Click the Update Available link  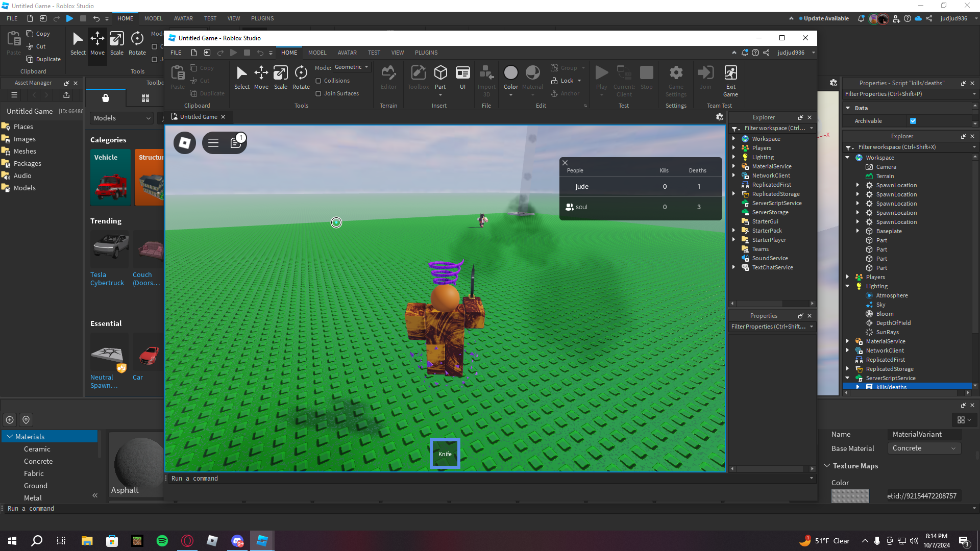pos(826,18)
